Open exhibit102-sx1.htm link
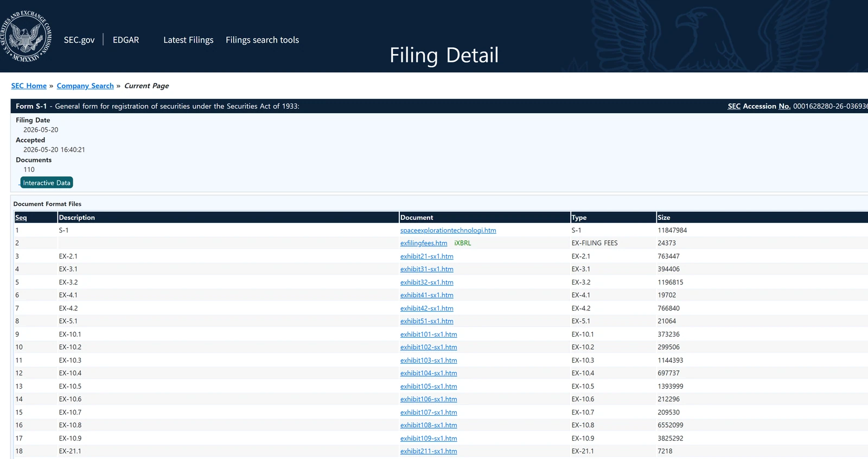This screenshot has width=868, height=459. pos(429,347)
